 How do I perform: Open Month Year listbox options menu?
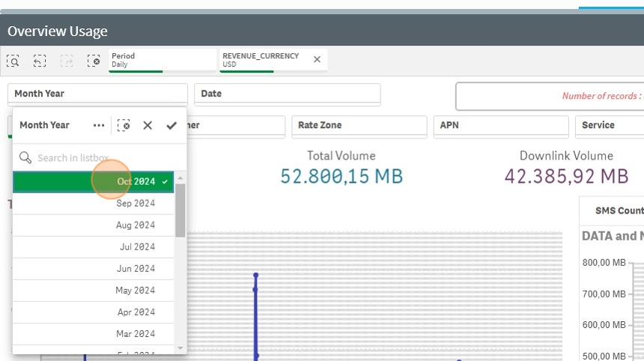[x=99, y=125]
